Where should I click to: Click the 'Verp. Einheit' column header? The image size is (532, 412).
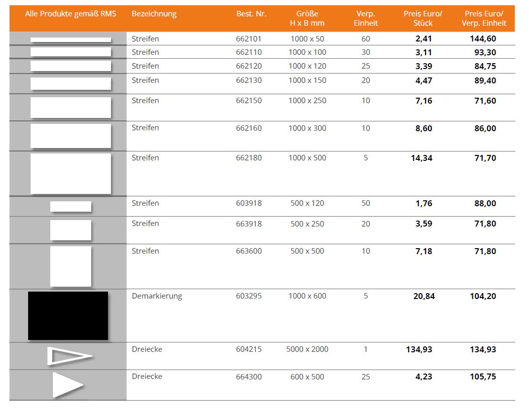tap(365, 18)
